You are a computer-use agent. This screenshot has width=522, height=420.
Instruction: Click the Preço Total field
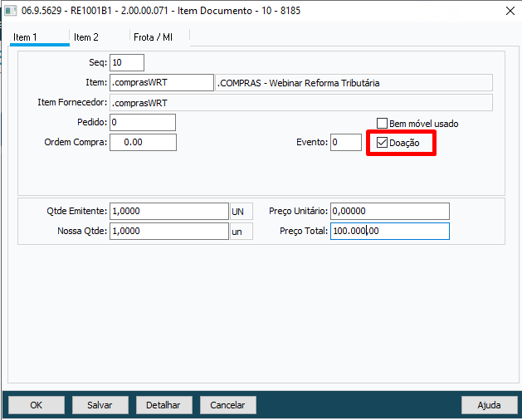tap(390, 231)
